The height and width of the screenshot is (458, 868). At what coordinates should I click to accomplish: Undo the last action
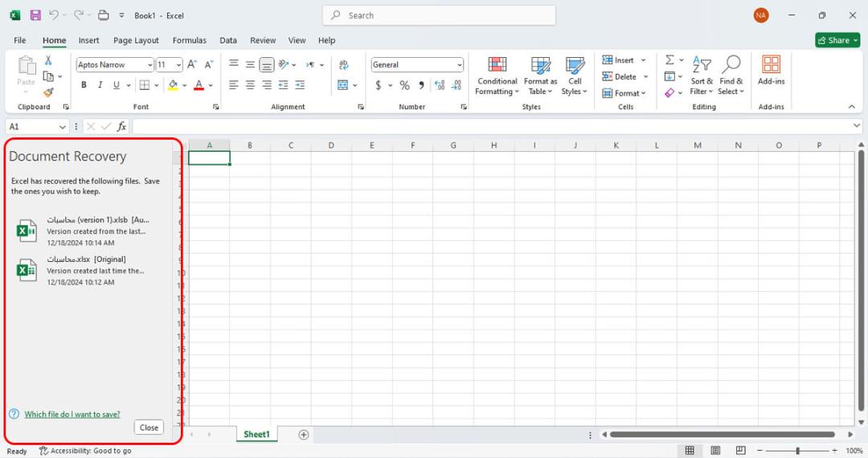(x=54, y=15)
